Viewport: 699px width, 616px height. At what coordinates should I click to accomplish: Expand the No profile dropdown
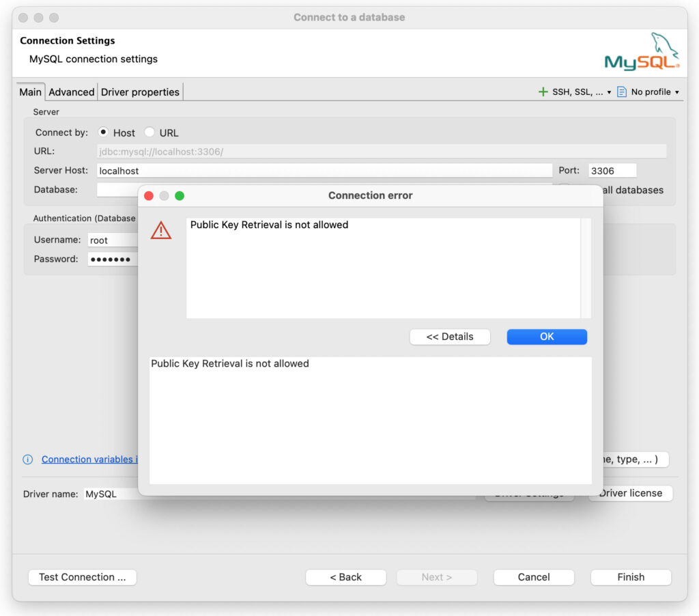coord(676,93)
